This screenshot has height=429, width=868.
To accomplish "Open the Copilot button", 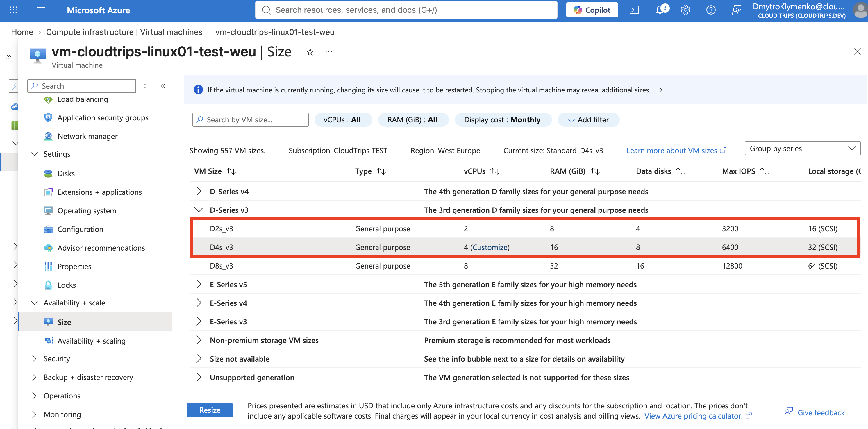I will tap(592, 10).
